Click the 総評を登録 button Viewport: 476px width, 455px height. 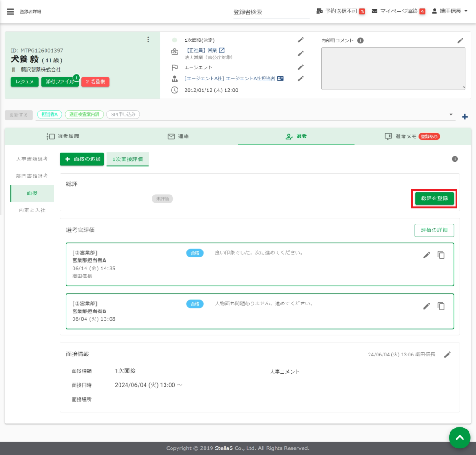click(x=434, y=198)
